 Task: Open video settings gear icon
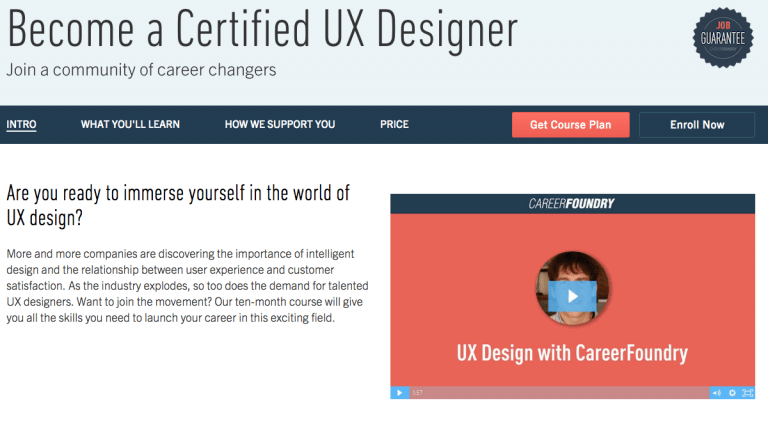(732, 392)
